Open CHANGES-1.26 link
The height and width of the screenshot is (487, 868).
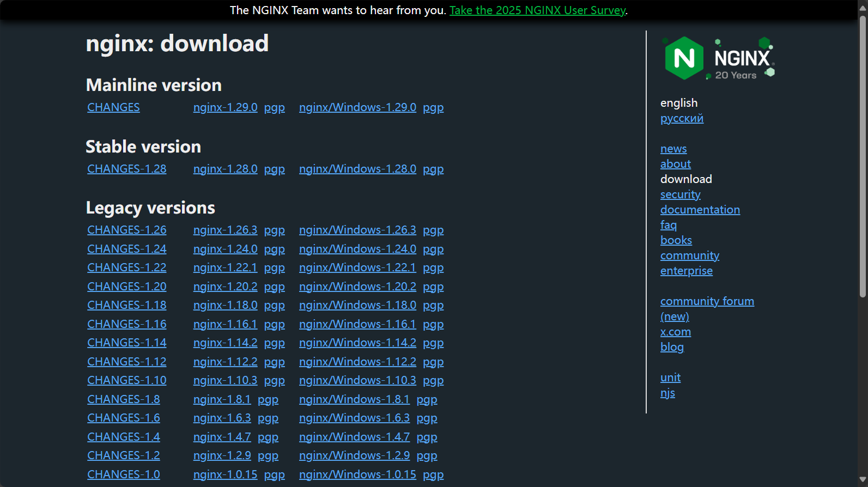(127, 230)
